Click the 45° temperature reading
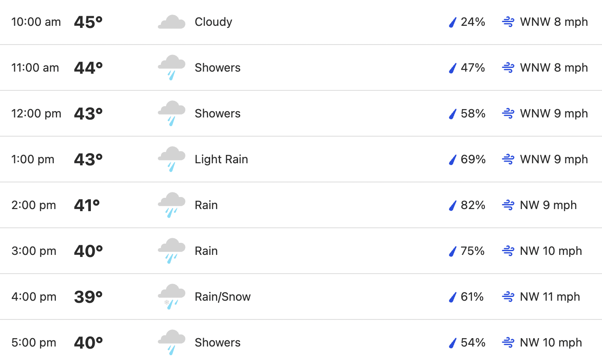Image resolution: width=602 pixels, height=364 pixels. (88, 22)
